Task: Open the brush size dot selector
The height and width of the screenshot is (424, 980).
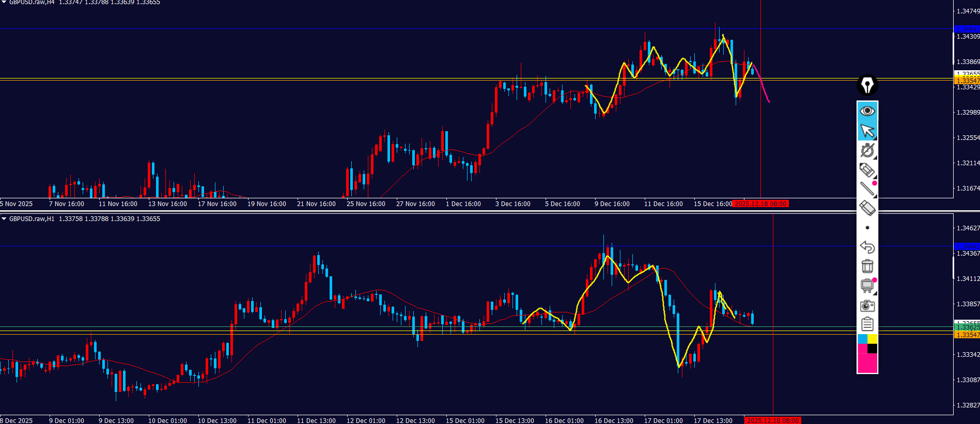Action: click(867, 228)
